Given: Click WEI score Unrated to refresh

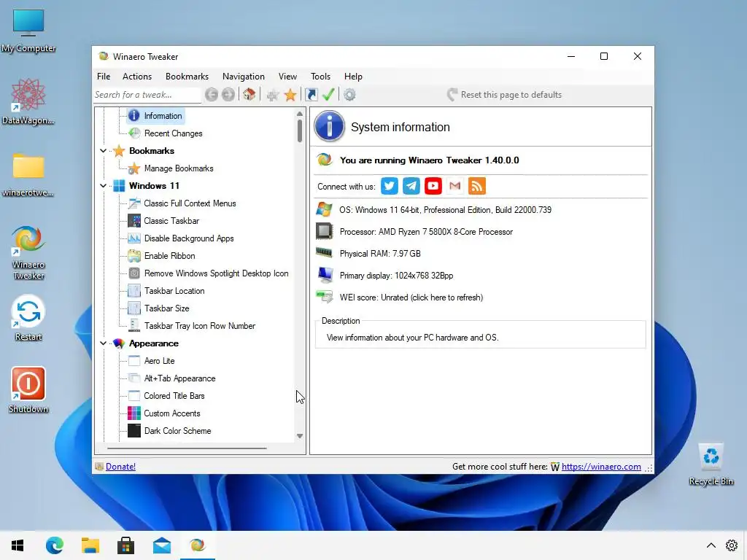Looking at the screenshot, I should 411,297.
